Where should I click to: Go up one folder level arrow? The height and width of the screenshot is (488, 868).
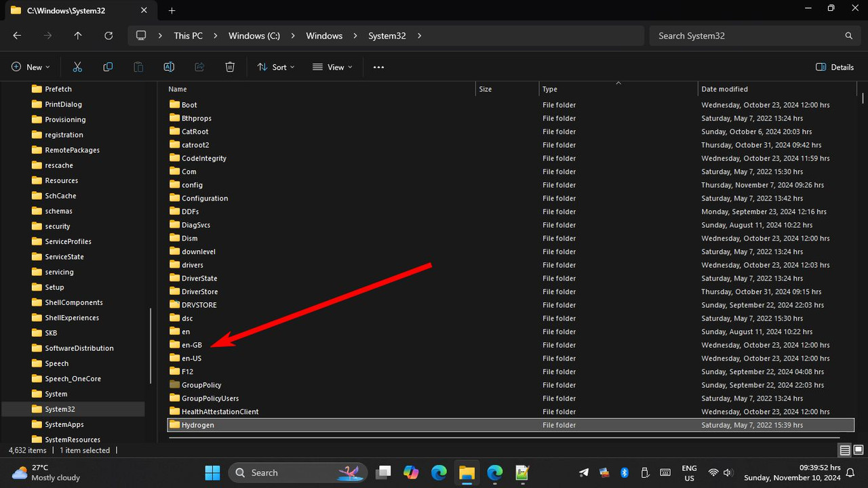(x=78, y=35)
